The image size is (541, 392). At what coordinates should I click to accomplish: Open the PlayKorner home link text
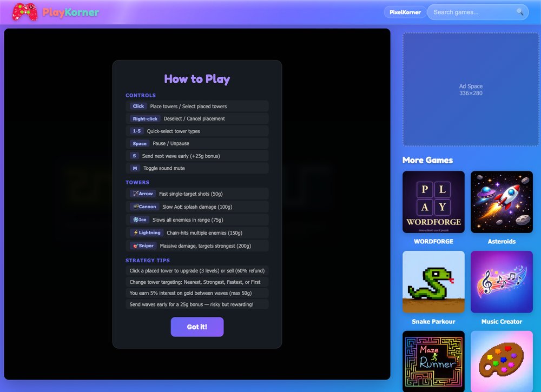[71, 12]
